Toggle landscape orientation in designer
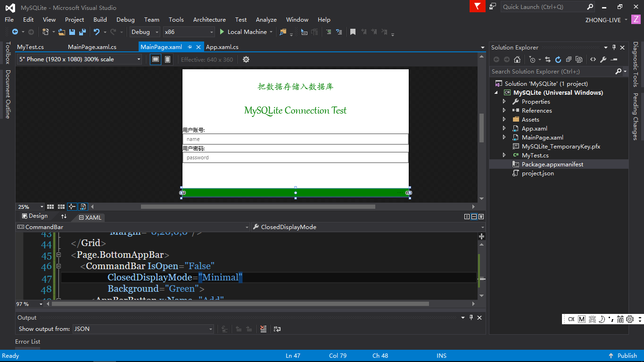 pos(155,59)
